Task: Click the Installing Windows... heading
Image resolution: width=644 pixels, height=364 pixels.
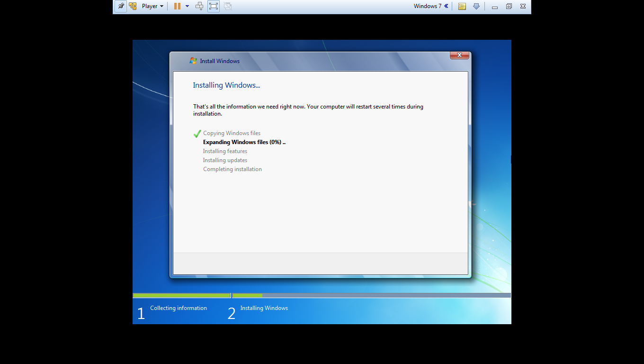Action: point(226,85)
